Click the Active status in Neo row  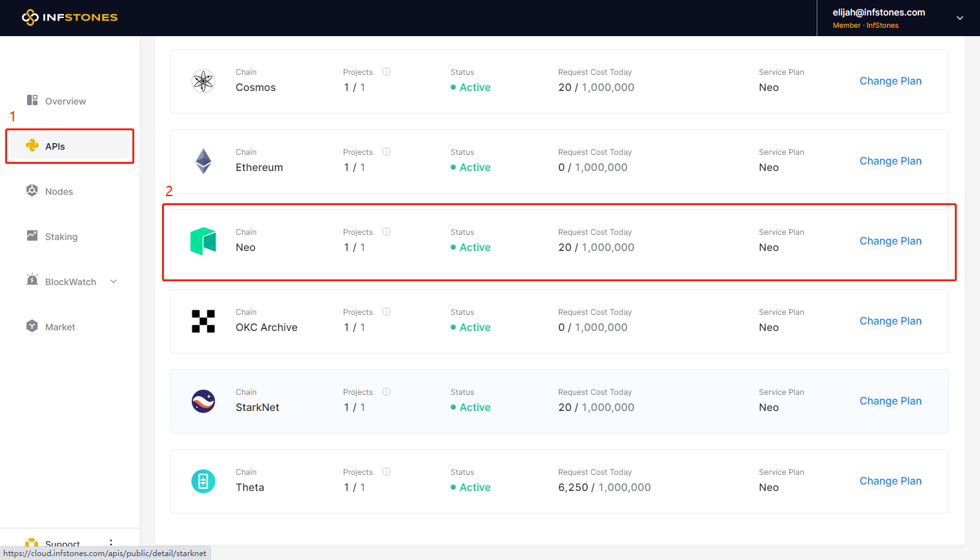(x=471, y=247)
